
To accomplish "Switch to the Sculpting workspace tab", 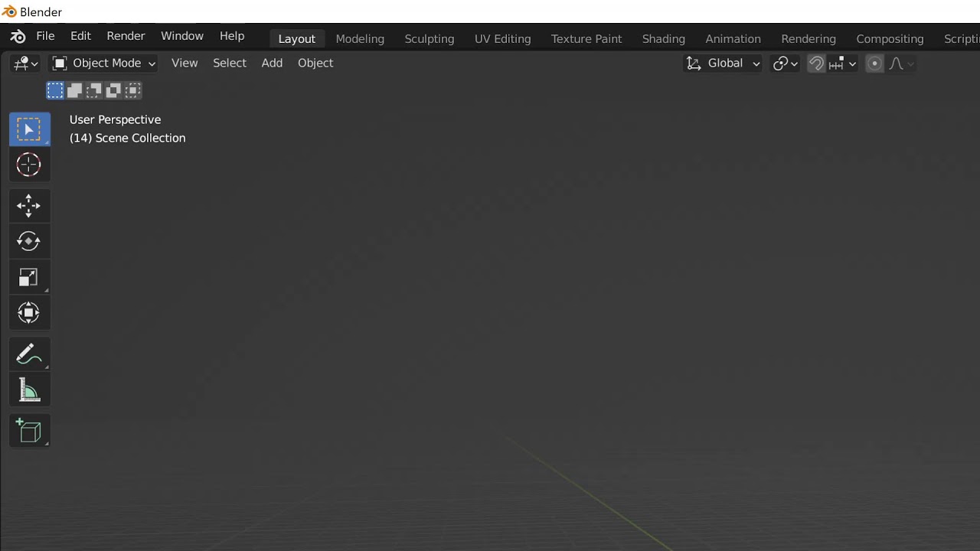I will pos(430,39).
